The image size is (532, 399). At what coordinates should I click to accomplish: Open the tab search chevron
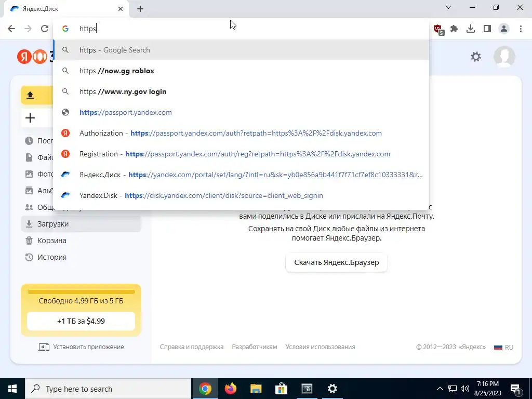pyautogui.click(x=448, y=7)
